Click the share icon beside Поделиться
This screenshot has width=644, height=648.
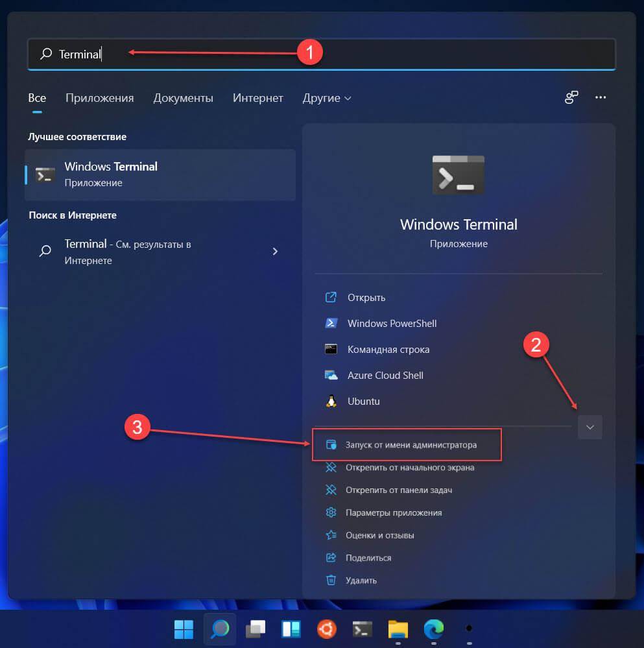331,558
